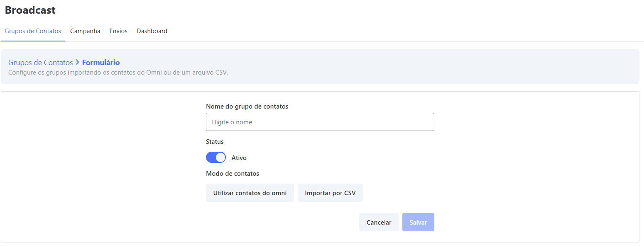Switch to the Campanha tab
This screenshot has width=644, height=247.
click(x=85, y=31)
